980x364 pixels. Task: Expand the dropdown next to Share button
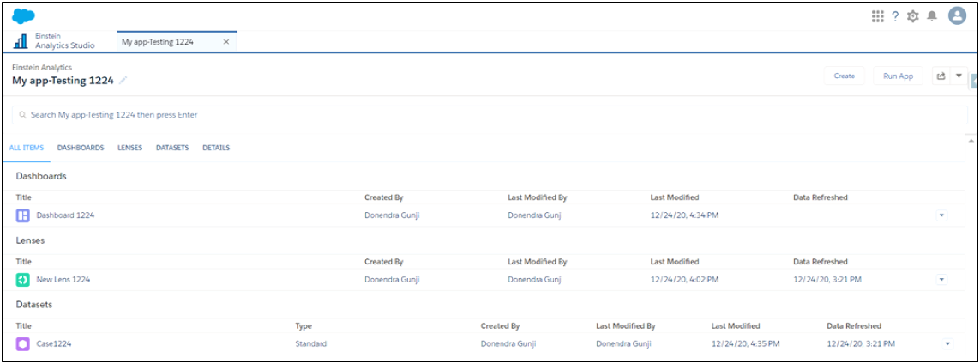[959, 76]
